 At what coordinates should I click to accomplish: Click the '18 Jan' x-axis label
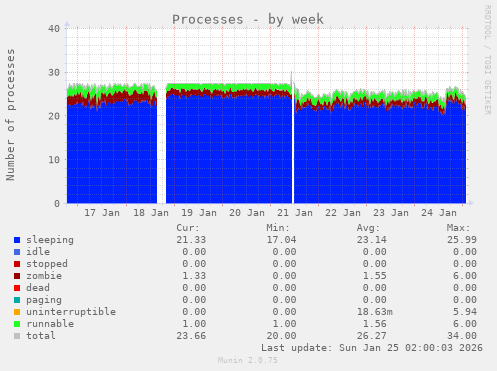click(151, 213)
